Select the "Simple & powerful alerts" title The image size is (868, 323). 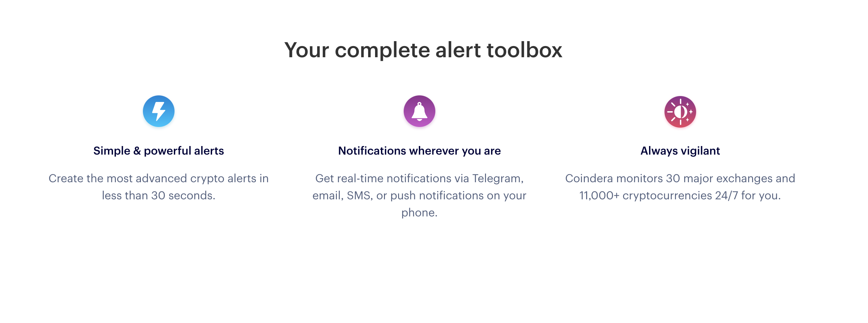[158, 151]
